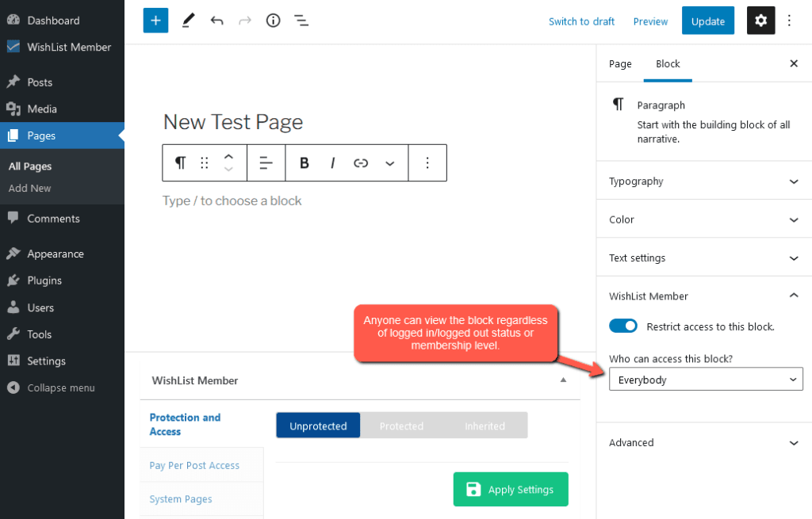This screenshot has width=812, height=519.
Task: Toggle the settings gear sidebar button
Action: [x=760, y=21]
